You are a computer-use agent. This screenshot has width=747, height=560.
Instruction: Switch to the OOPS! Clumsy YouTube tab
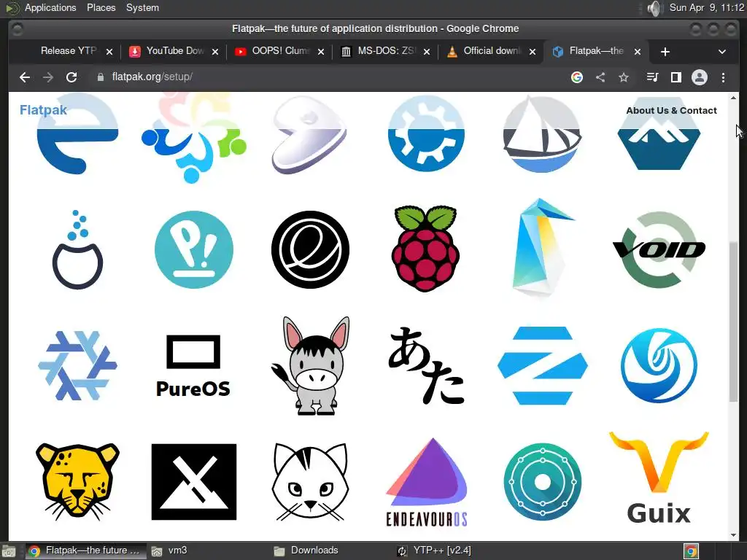[x=280, y=51]
